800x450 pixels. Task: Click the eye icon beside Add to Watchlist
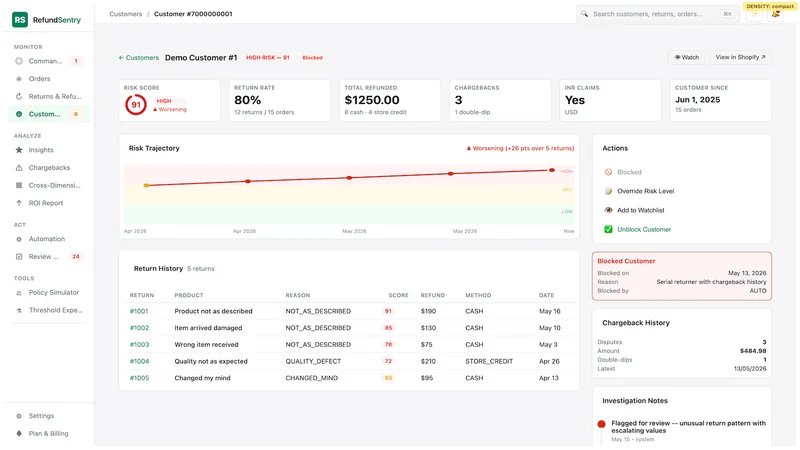pyautogui.click(x=608, y=210)
